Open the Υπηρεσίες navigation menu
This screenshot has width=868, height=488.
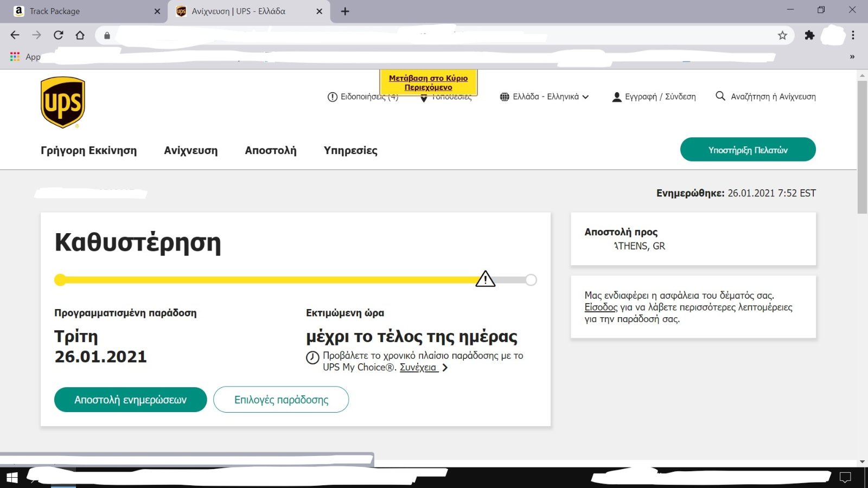(350, 151)
